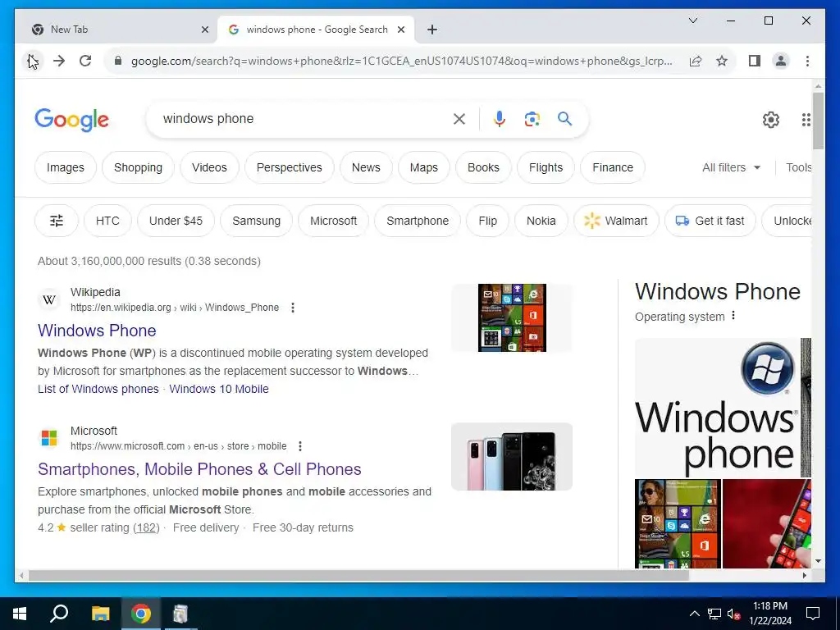Open the taskbar app next to Chrome

(180, 614)
